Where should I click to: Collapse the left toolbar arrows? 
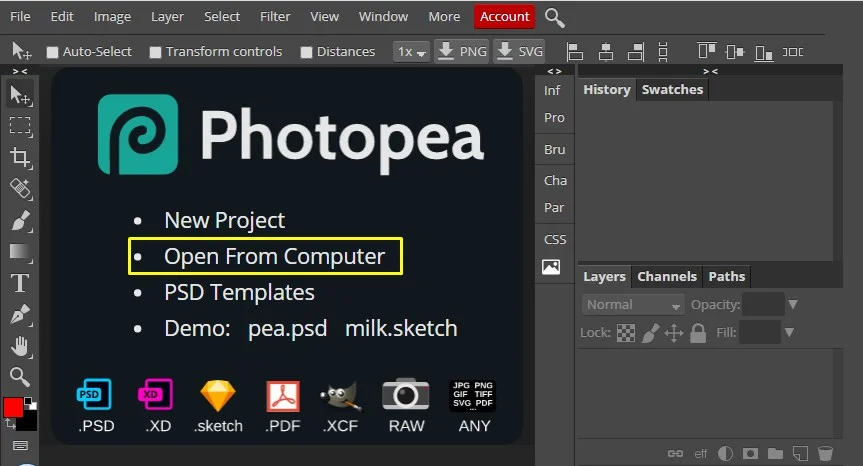coord(20,72)
